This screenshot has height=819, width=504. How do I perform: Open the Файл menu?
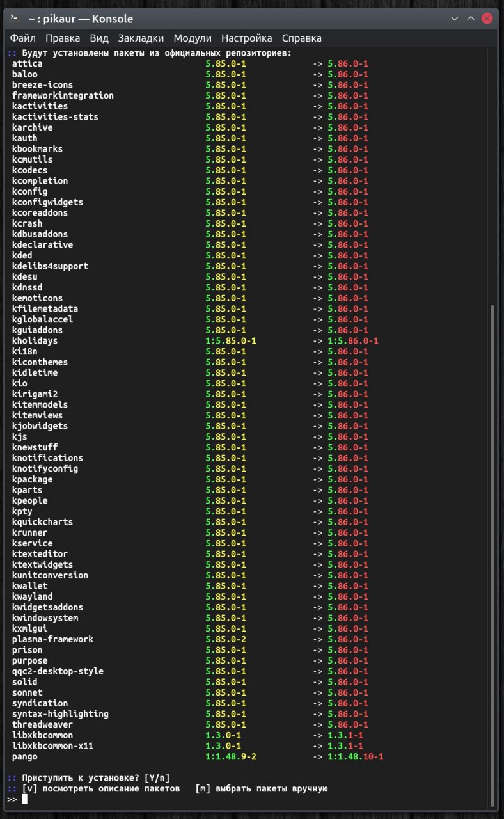(23, 38)
